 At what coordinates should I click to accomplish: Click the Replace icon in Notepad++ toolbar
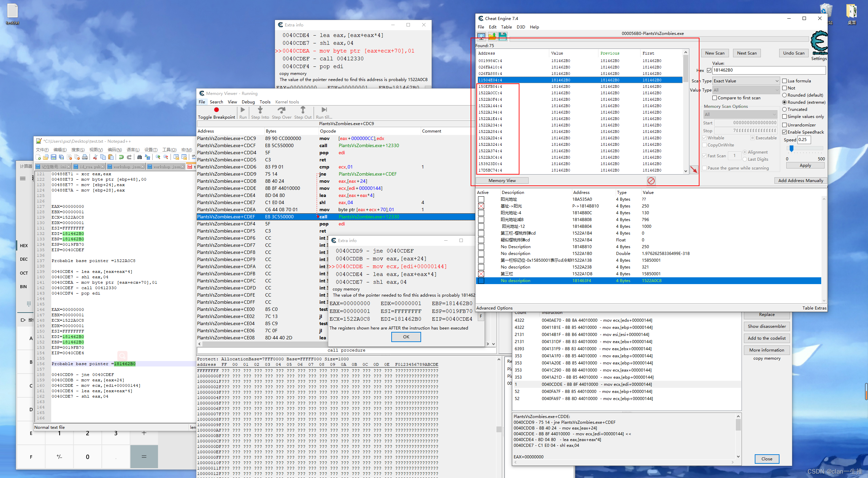tap(147, 157)
